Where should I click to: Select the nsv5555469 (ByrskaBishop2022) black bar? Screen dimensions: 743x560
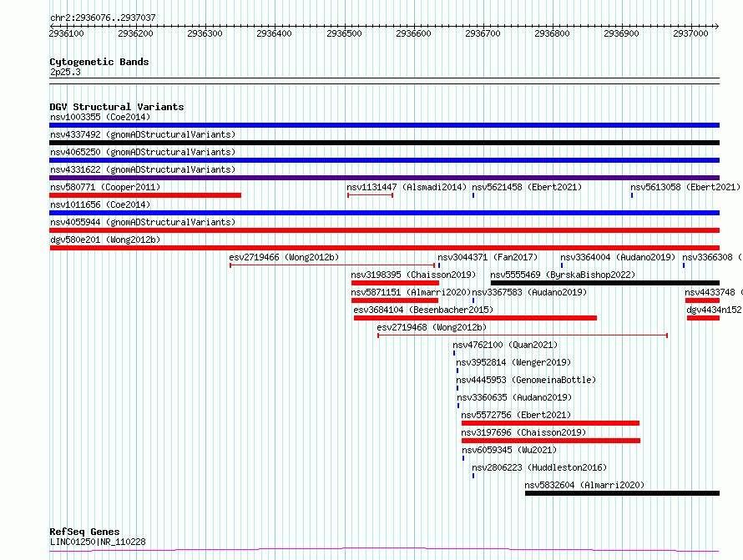(605, 283)
